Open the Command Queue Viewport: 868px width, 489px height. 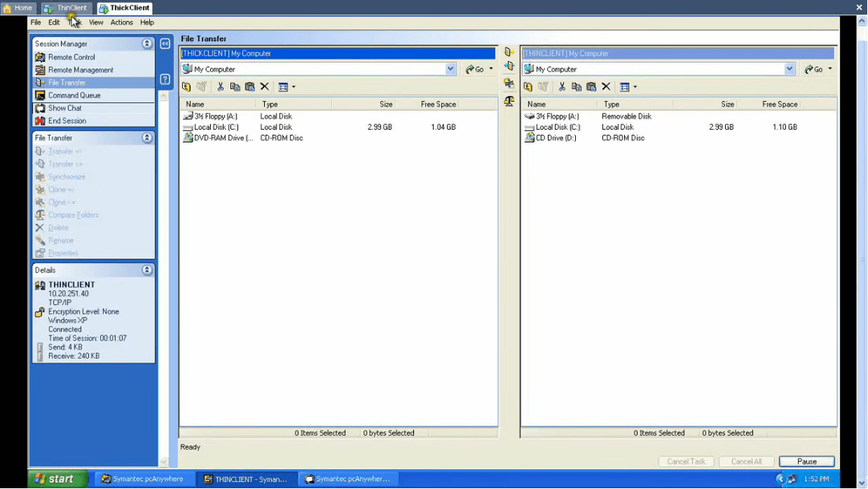75,95
